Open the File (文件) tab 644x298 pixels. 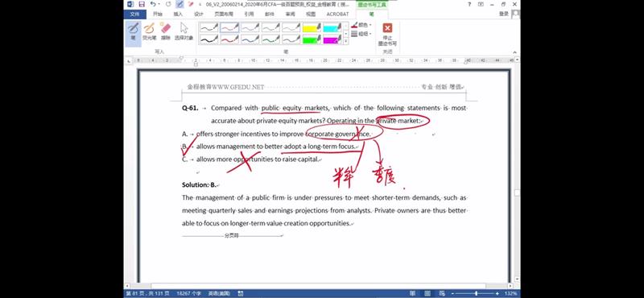[x=134, y=14]
